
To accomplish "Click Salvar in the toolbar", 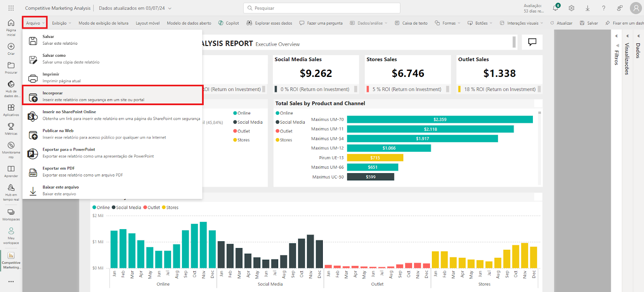I will click(x=589, y=23).
